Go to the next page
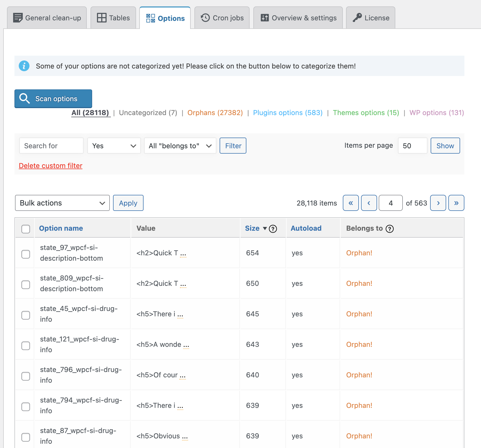 [438, 203]
